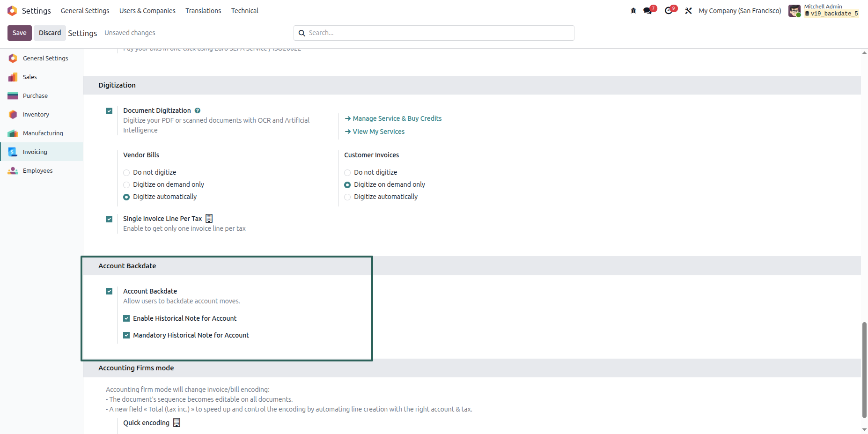Open the activities clock icon

[669, 11]
